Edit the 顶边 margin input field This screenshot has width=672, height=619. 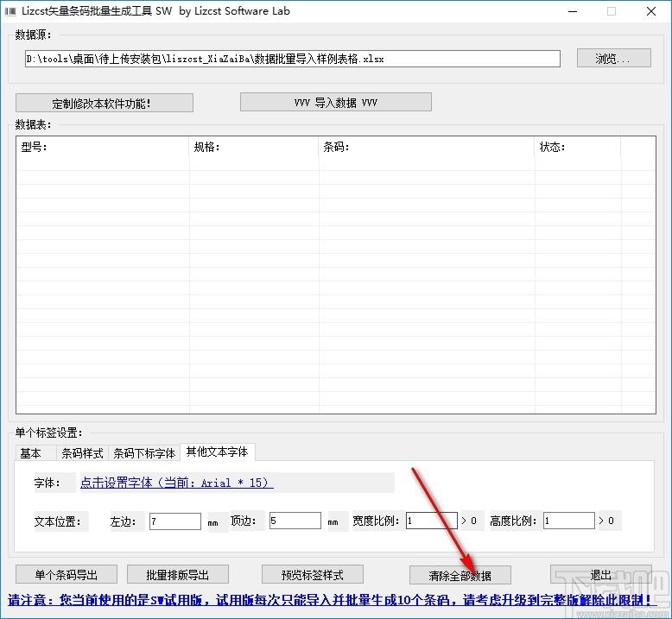(295, 521)
